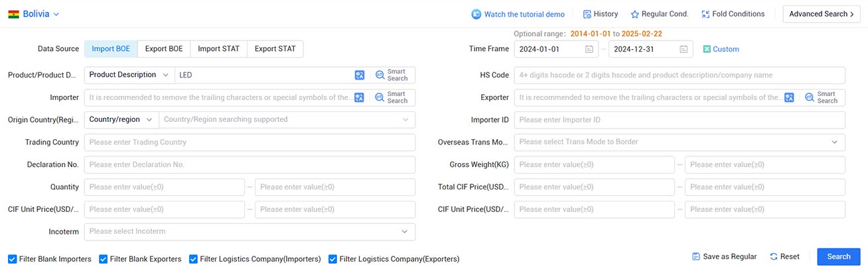Click the HS Code input field
Screen dimensions: 868x271
[680, 75]
